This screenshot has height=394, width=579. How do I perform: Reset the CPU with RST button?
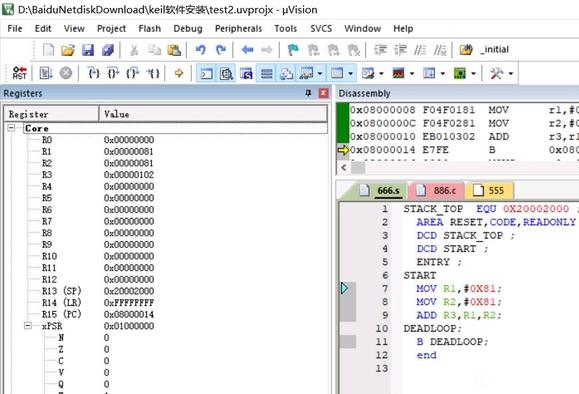20,73
